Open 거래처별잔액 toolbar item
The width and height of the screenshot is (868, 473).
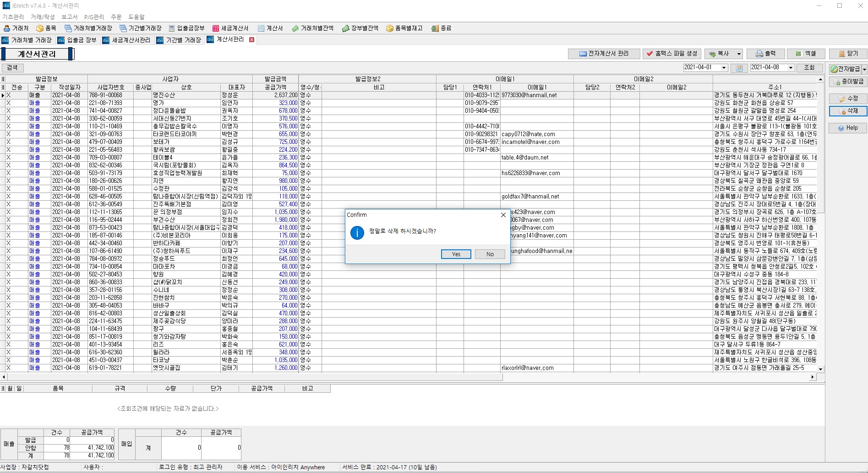(x=312, y=28)
